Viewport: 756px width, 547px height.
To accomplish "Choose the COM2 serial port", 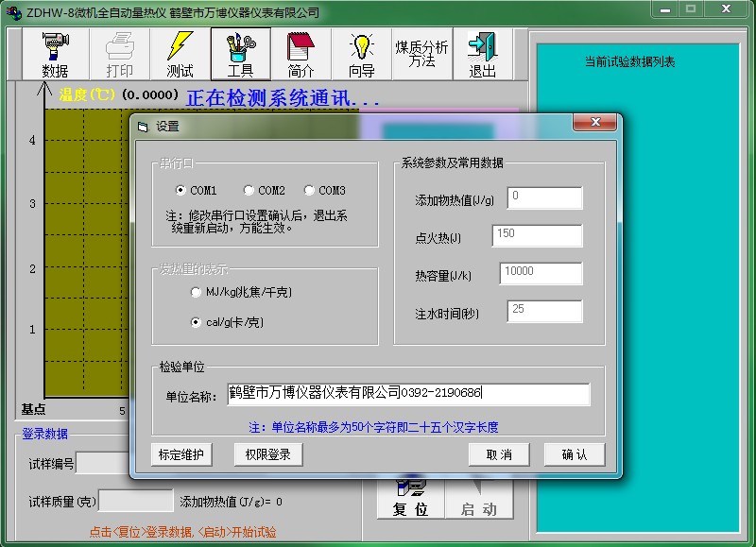I will point(249,191).
